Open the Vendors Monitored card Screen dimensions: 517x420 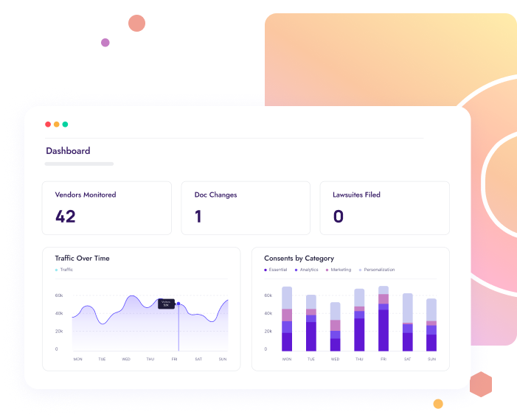point(107,208)
